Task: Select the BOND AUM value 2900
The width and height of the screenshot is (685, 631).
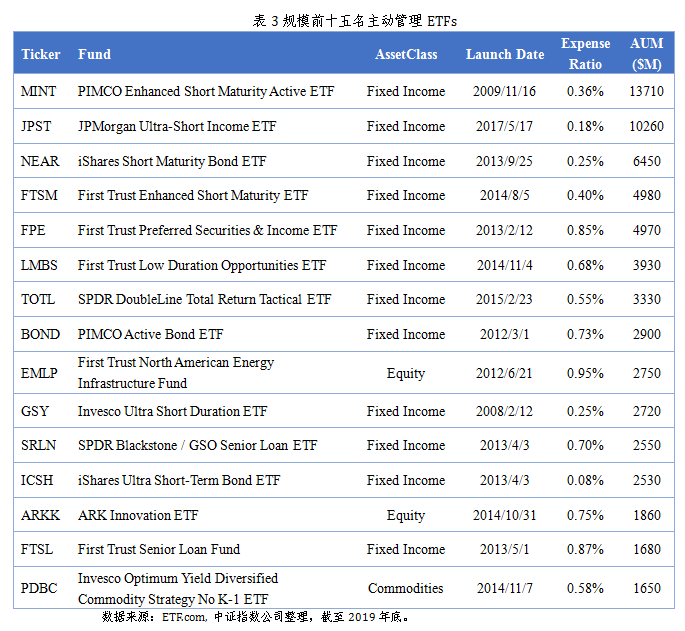Action: pyautogui.click(x=647, y=334)
